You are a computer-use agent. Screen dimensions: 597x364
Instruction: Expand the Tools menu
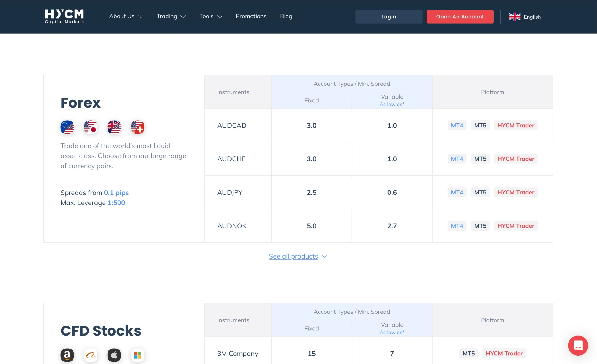pos(211,16)
